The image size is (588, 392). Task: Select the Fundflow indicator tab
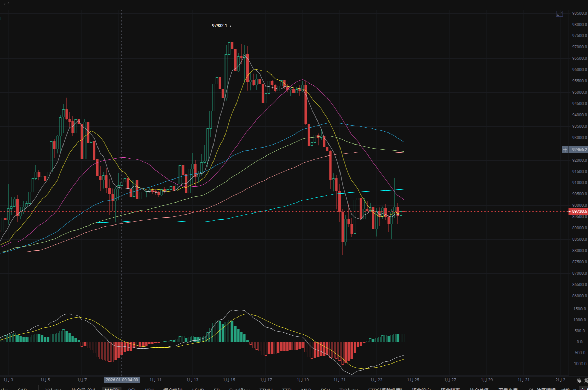coord(239,390)
